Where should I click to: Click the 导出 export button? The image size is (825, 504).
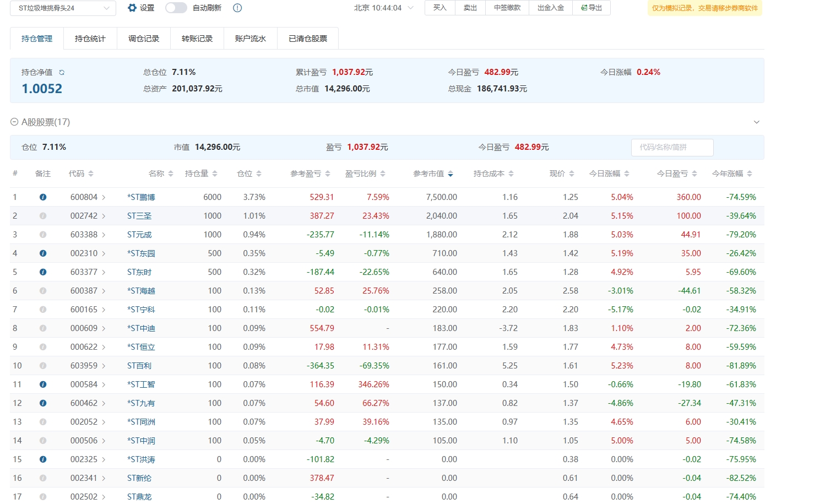[591, 8]
